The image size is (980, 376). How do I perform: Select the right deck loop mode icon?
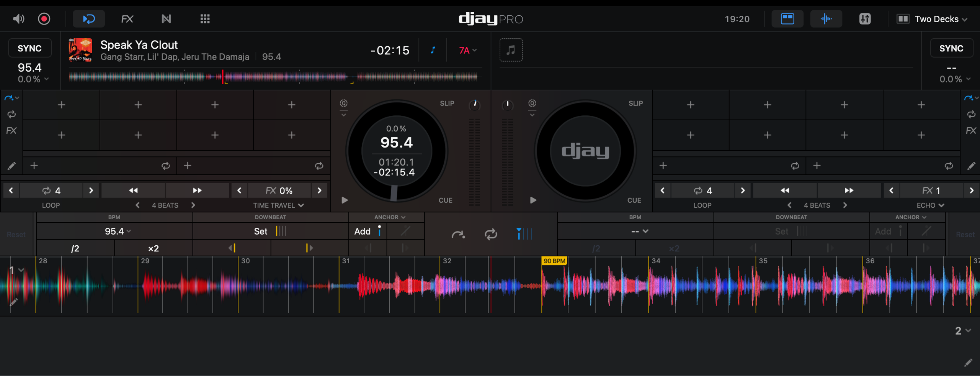coord(971,114)
